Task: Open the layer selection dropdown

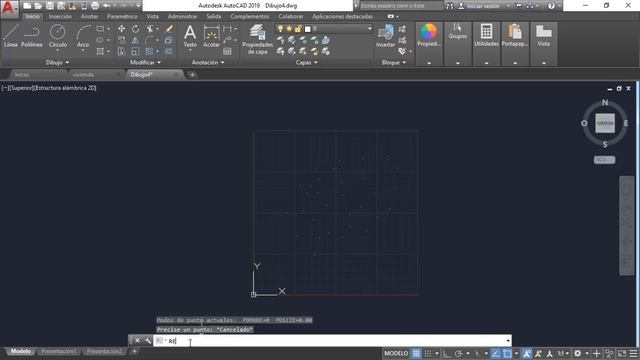Action: (369, 29)
